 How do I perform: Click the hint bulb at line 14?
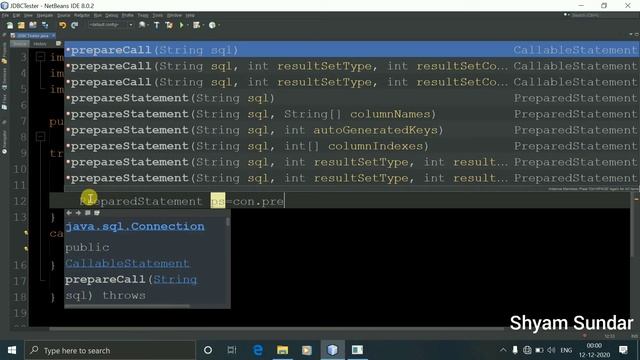coord(26,233)
